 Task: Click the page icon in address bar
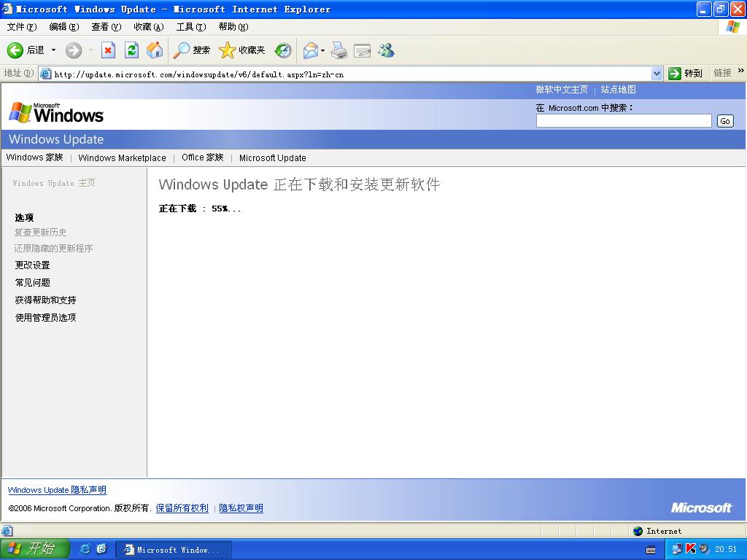click(46, 74)
